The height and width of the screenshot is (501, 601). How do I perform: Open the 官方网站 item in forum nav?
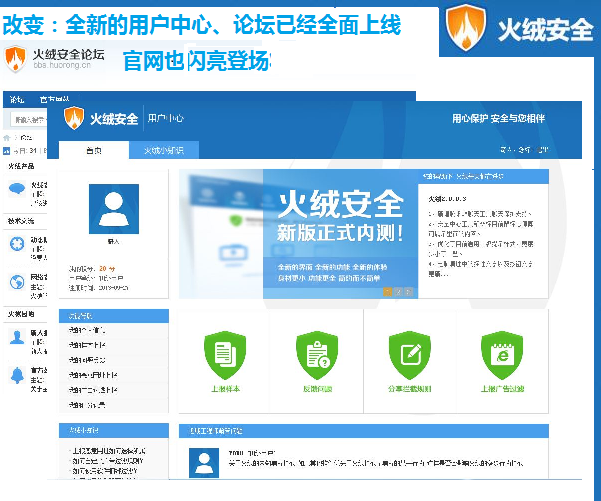pyautogui.click(x=54, y=100)
